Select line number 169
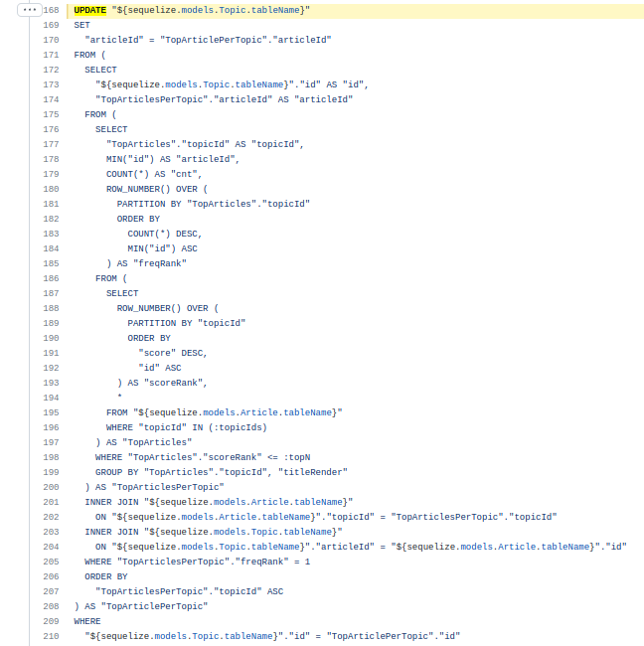The width and height of the screenshot is (644, 646). click(x=51, y=25)
